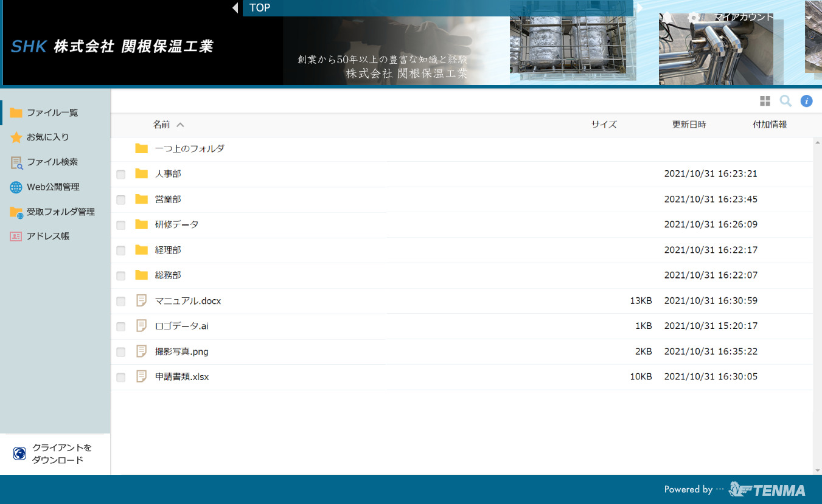Viewport: 822px width, 504px height.
Task: Open the 研修データ folder name
Action: 177,224
